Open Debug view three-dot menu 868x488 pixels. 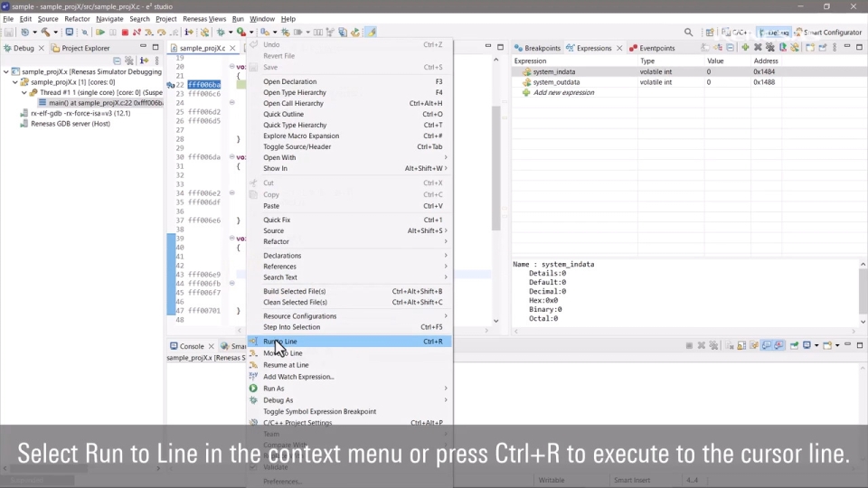(x=156, y=61)
